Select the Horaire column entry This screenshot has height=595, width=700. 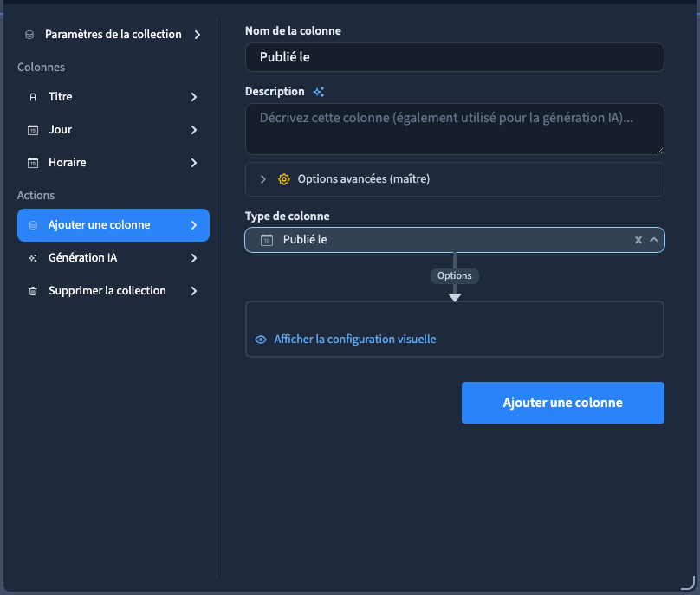click(113, 163)
